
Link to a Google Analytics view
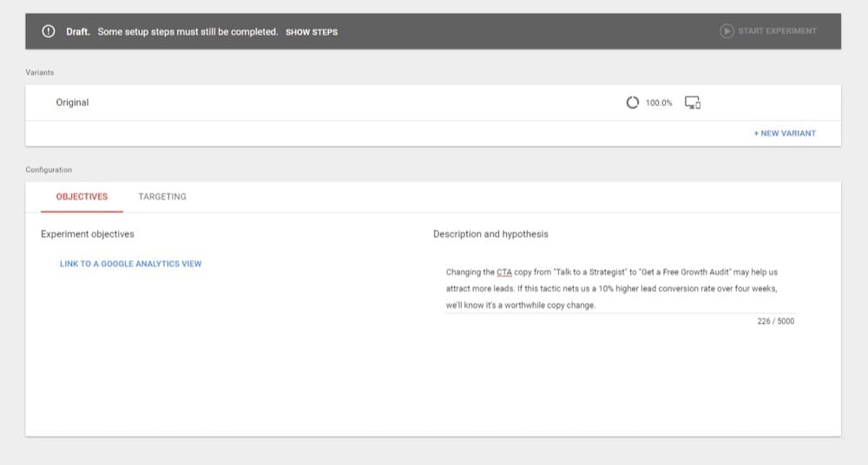(131, 264)
